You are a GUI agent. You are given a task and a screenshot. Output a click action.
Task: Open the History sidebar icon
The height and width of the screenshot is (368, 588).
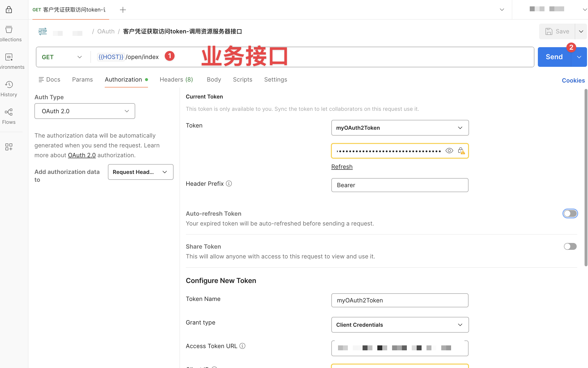9,85
